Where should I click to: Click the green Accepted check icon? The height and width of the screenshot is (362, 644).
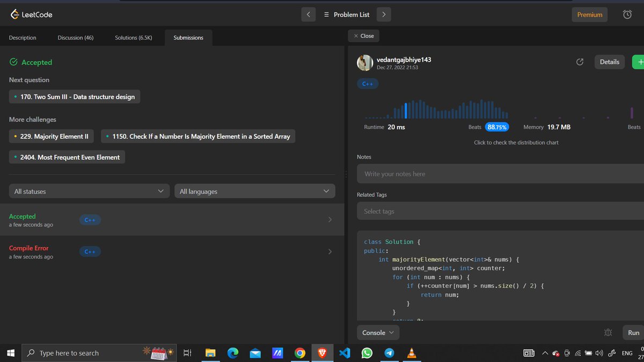point(14,62)
